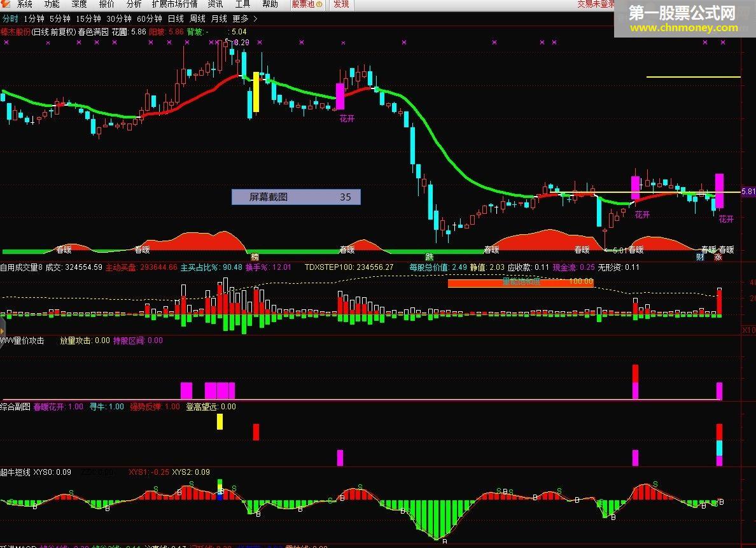Open the 帮助 menu
The image size is (756, 548).
pyautogui.click(x=270, y=4)
